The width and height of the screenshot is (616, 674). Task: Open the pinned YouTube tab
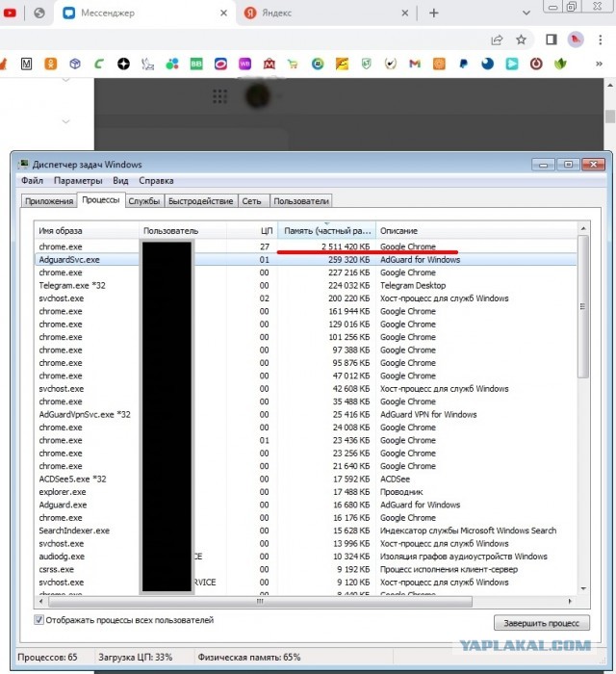10,13
